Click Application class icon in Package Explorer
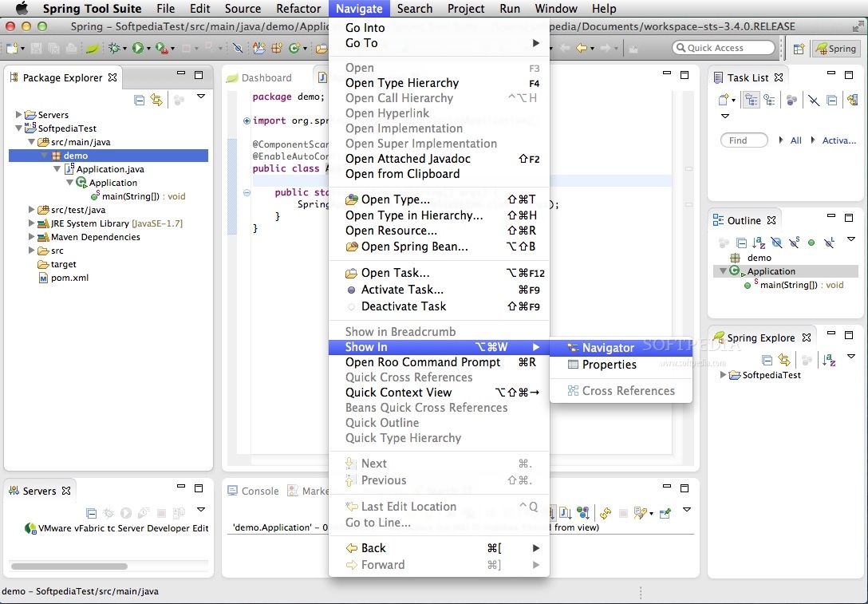The height and width of the screenshot is (604, 868). 81,182
